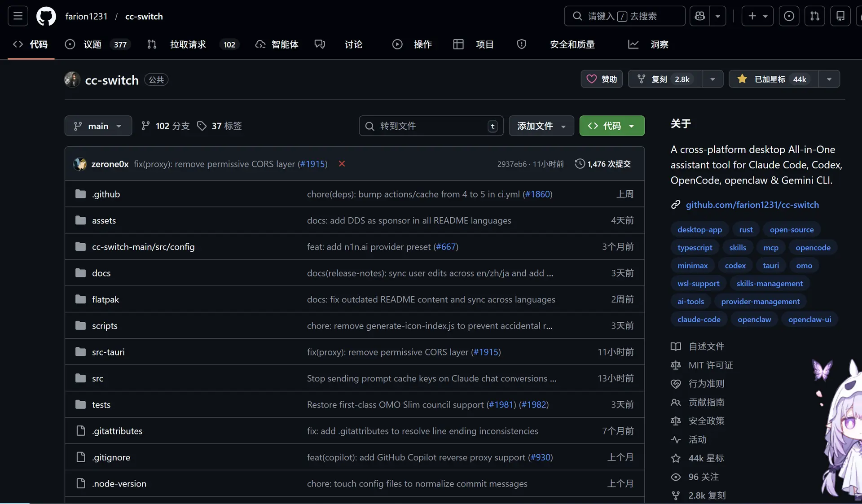Screen dimensions: 862x504
Task: Open the 智能体 agents tab
Action: pyautogui.click(x=277, y=44)
